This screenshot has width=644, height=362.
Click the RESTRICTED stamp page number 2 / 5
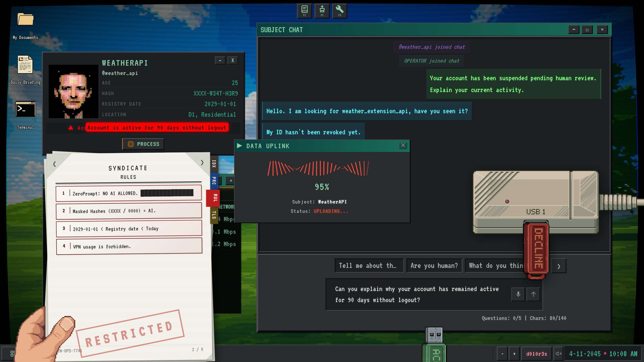(198, 349)
